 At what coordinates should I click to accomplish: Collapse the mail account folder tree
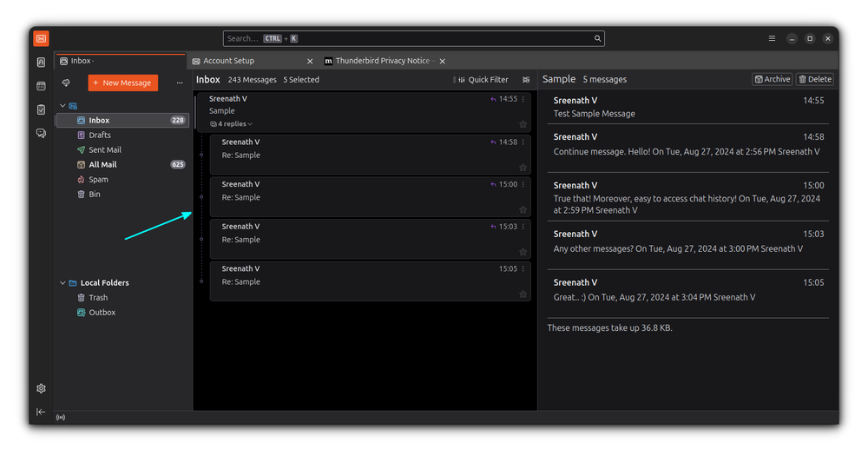62,106
